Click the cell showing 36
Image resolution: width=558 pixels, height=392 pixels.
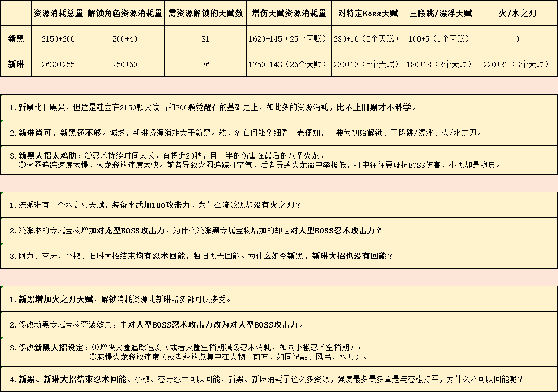click(206, 64)
